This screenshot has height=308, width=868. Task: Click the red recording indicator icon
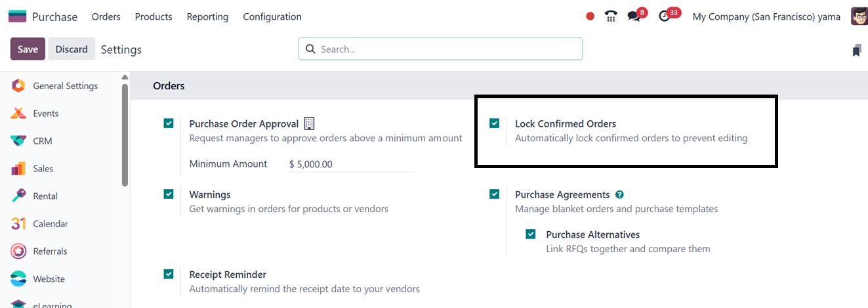pyautogui.click(x=590, y=16)
